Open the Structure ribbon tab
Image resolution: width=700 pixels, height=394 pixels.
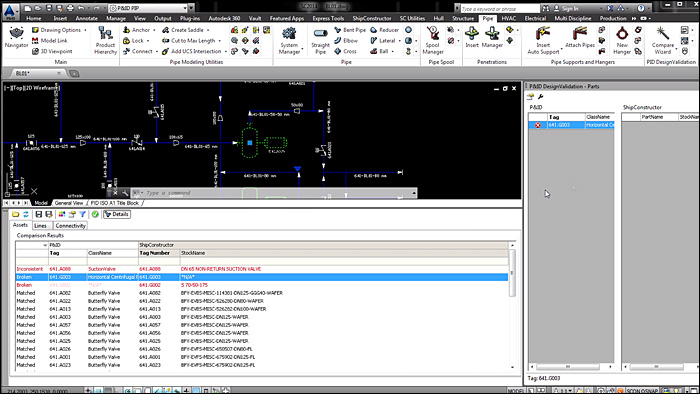463,18
